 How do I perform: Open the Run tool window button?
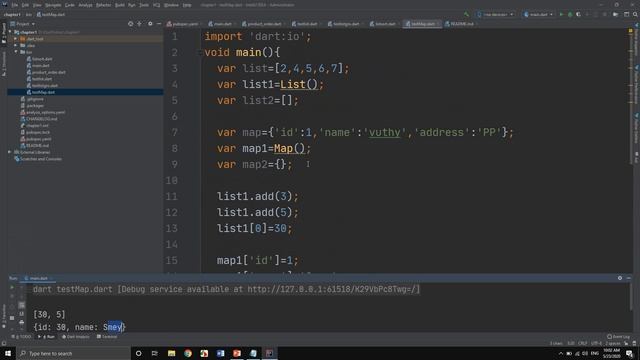tap(46, 337)
